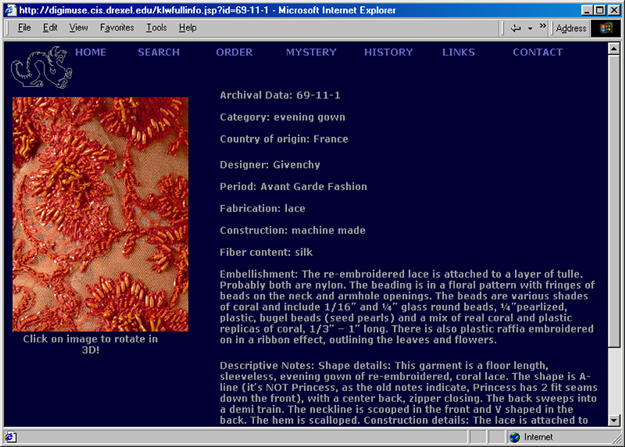
Task: Open the Tools menu
Action: click(x=156, y=28)
